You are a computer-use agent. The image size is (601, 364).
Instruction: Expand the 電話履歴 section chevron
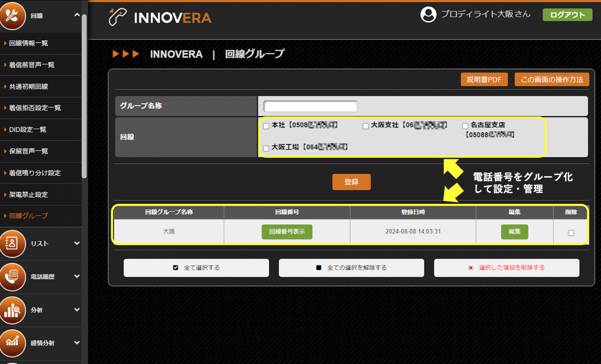point(77,276)
